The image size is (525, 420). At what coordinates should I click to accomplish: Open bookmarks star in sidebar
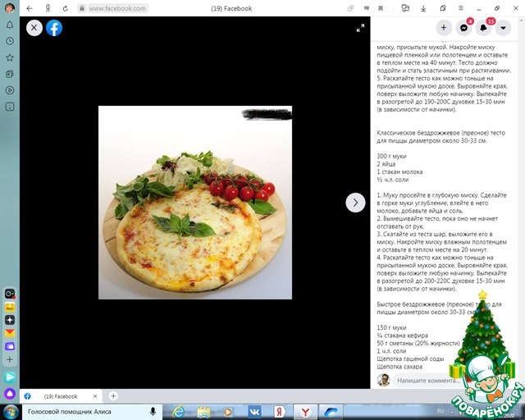pos(10,57)
